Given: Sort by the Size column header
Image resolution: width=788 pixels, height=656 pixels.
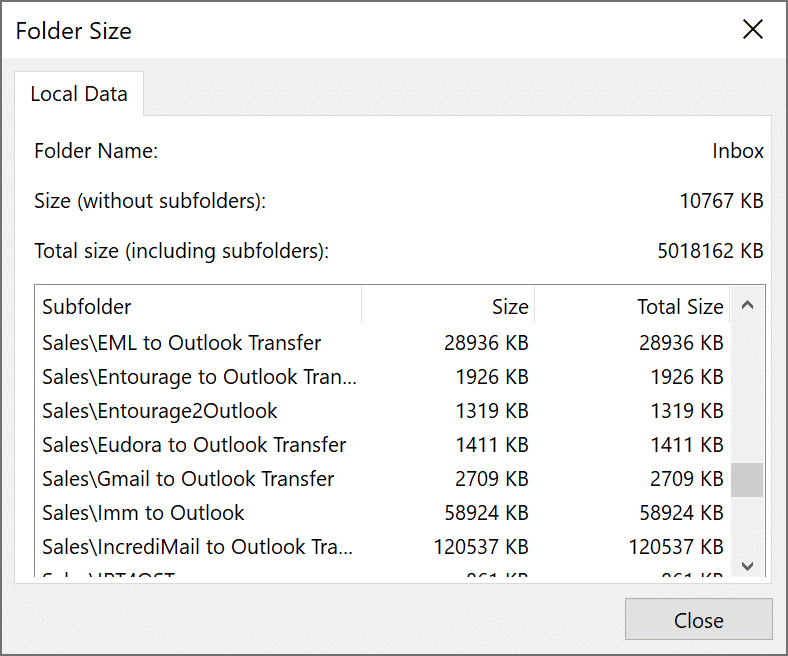Looking at the screenshot, I should click(x=448, y=307).
